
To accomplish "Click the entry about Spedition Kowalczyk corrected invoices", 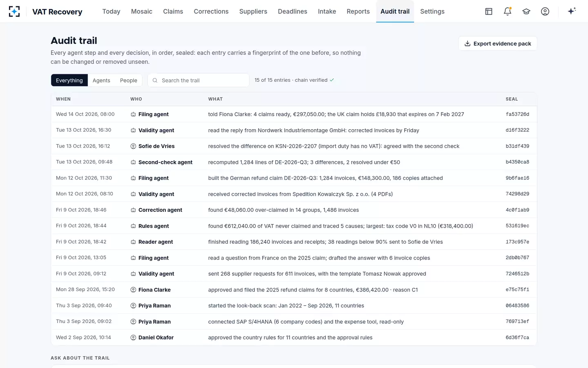I will (x=301, y=194).
